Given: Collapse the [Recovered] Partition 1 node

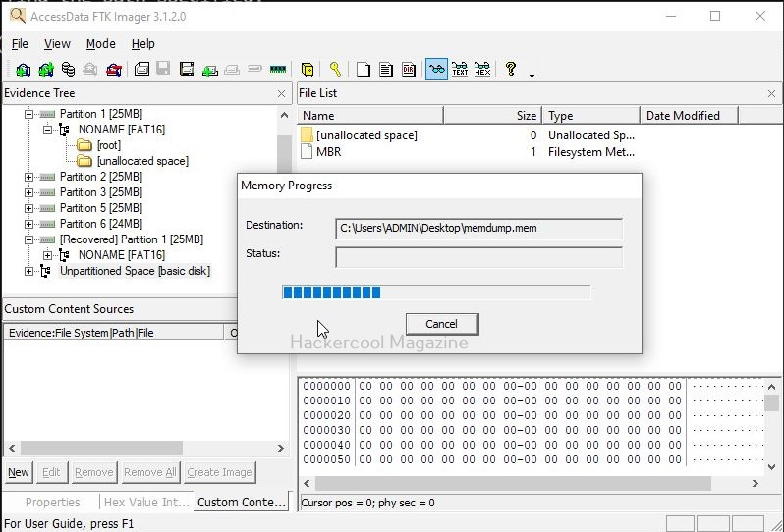Looking at the screenshot, I should coord(29,239).
